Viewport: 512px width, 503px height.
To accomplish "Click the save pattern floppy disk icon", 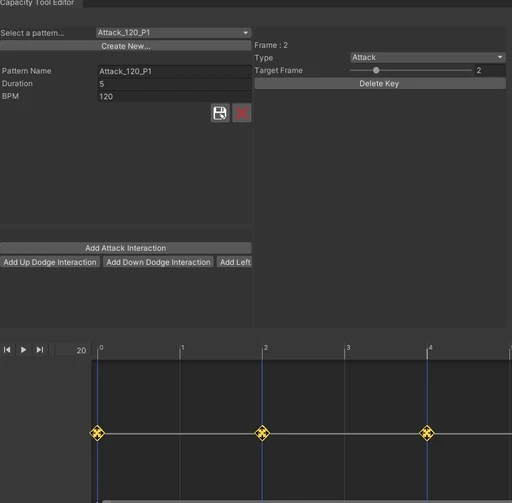I will tap(220, 113).
